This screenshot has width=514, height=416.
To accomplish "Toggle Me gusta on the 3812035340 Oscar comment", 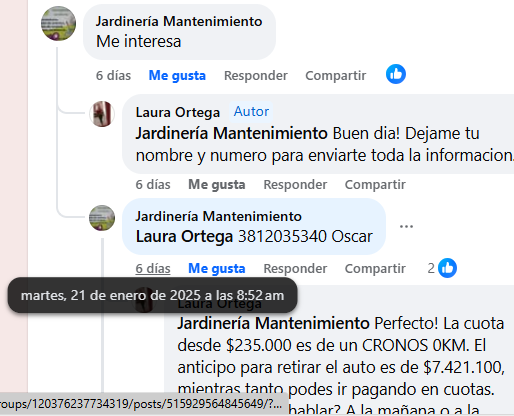I will point(217,268).
